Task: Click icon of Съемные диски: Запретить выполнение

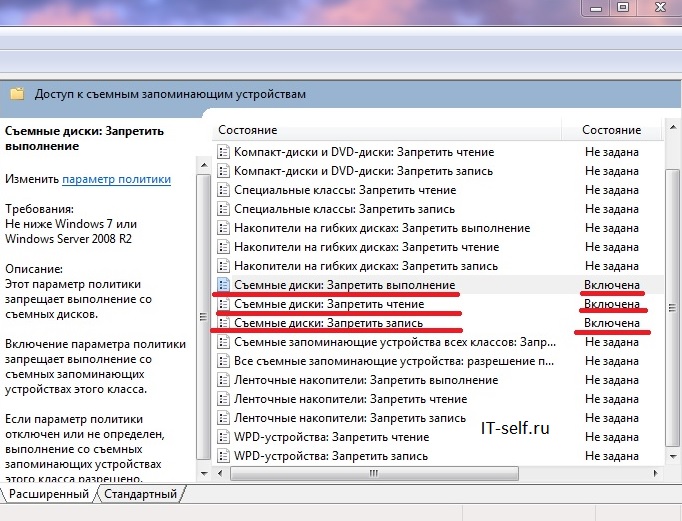Action: (223, 285)
